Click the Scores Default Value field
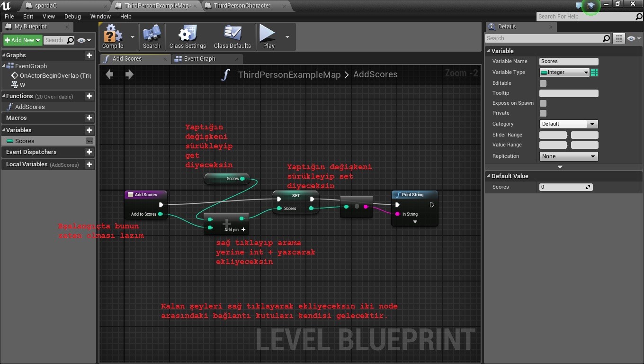This screenshot has height=364, width=644. point(566,187)
